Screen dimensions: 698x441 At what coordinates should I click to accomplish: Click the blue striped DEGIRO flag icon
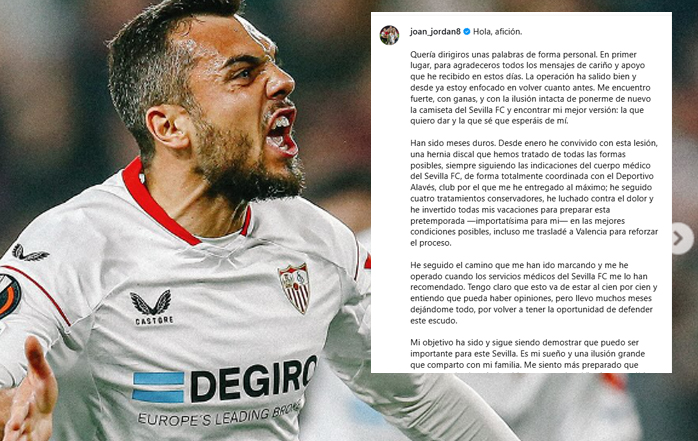click(x=158, y=387)
